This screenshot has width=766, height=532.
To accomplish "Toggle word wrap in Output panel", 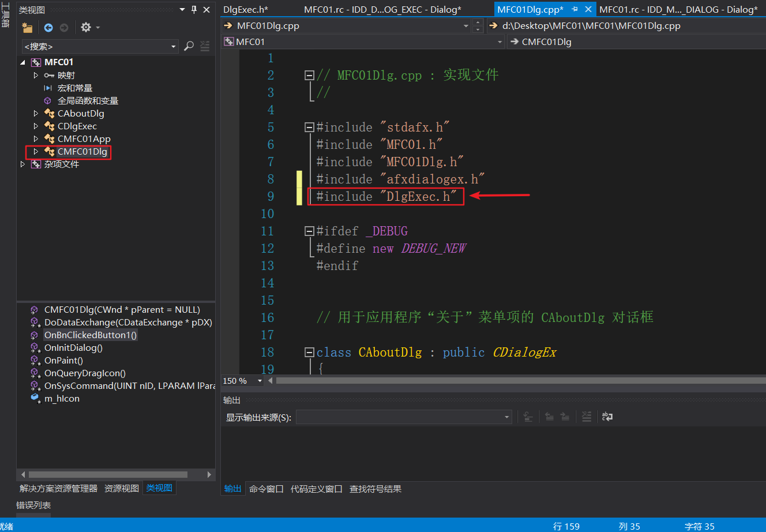I will tap(607, 417).
